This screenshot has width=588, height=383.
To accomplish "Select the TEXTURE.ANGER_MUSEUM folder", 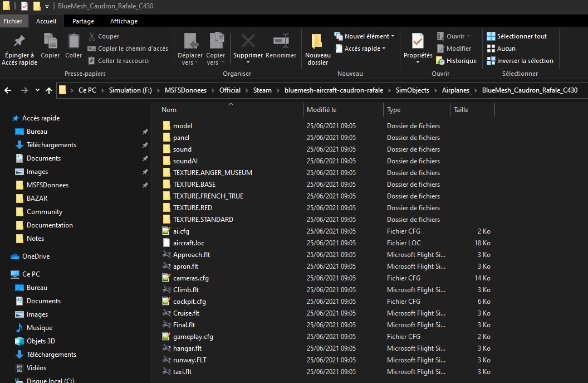I will tap(213, 173).
